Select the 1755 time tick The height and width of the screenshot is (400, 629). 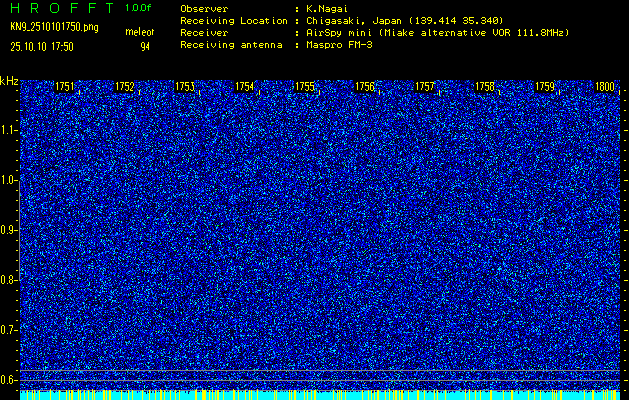coord(305,87)
